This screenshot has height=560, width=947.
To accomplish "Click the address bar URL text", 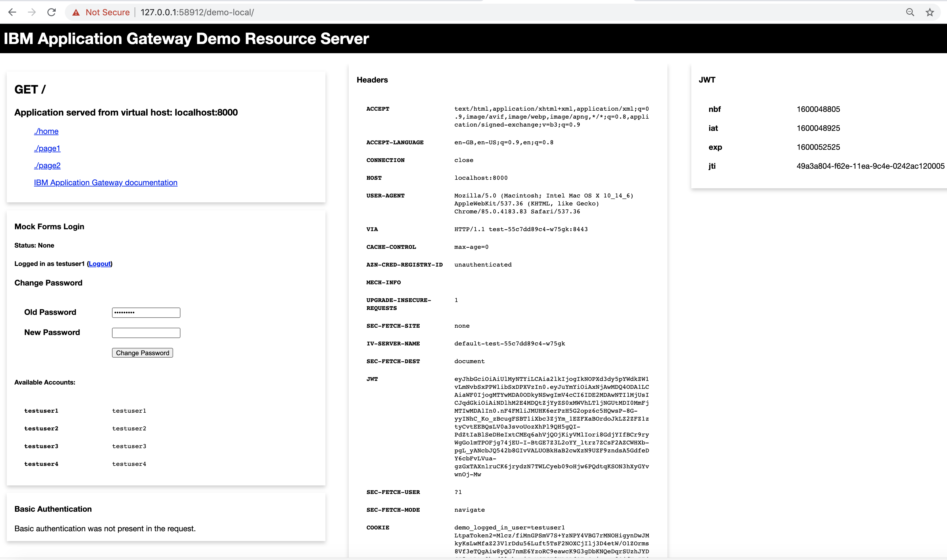I will 197,13.
